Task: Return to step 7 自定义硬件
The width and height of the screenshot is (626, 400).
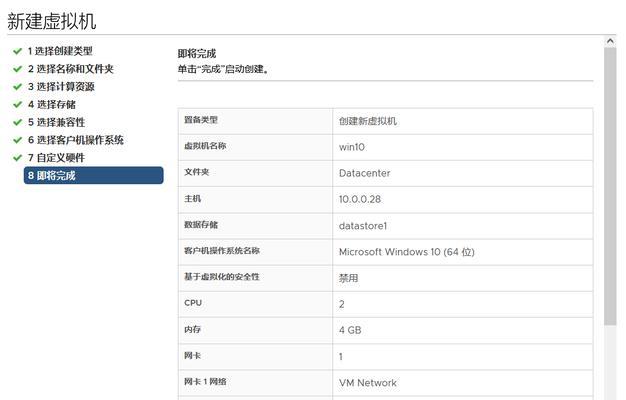Action: 56,158
